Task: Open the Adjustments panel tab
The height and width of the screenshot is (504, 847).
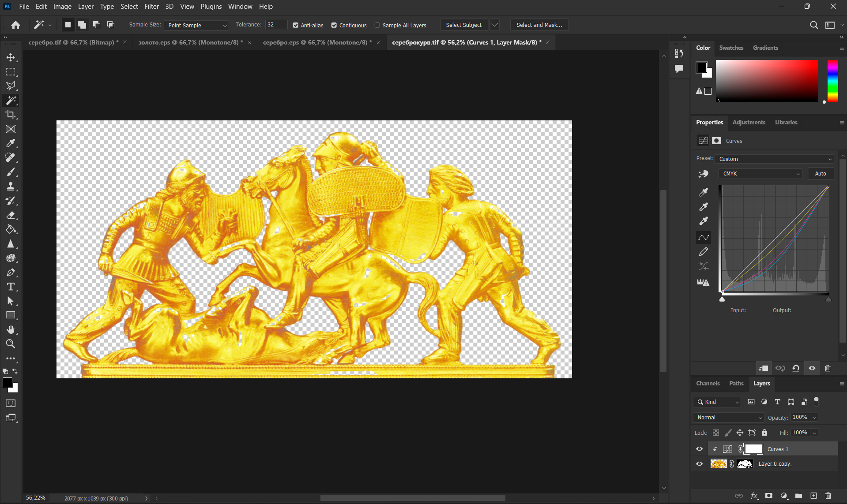Action: click(x=749, y=122)
